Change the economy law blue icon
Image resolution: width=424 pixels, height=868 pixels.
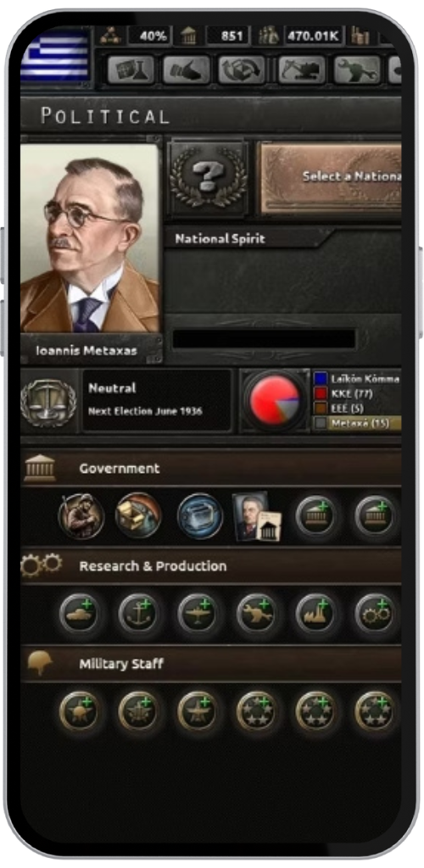[x=200, y=516]
